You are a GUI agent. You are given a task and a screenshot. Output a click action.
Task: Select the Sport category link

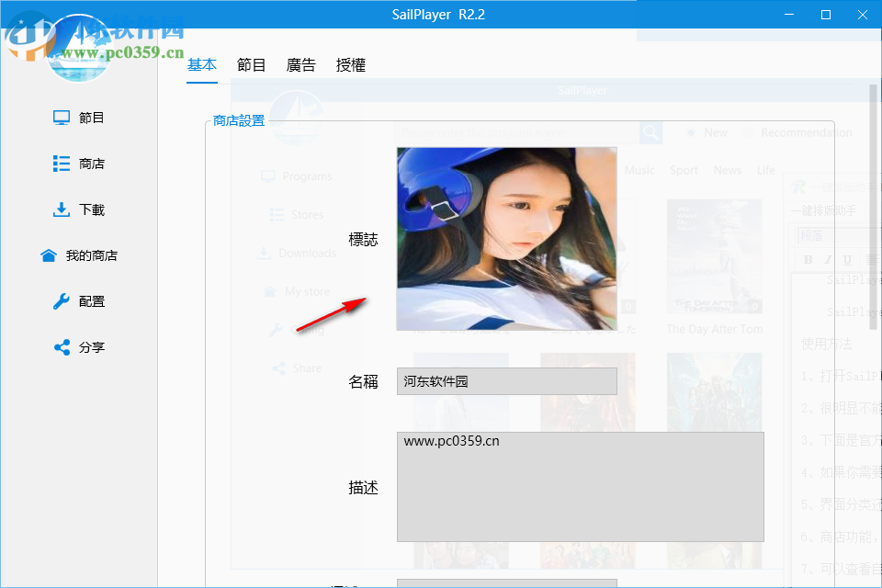[x=684, y=170]
